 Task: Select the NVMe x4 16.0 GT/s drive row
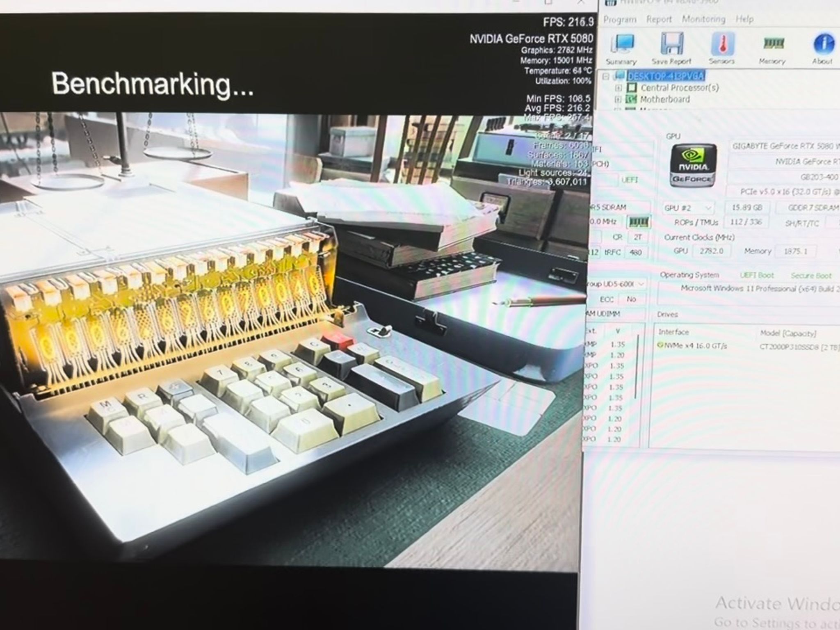(748, 346)
